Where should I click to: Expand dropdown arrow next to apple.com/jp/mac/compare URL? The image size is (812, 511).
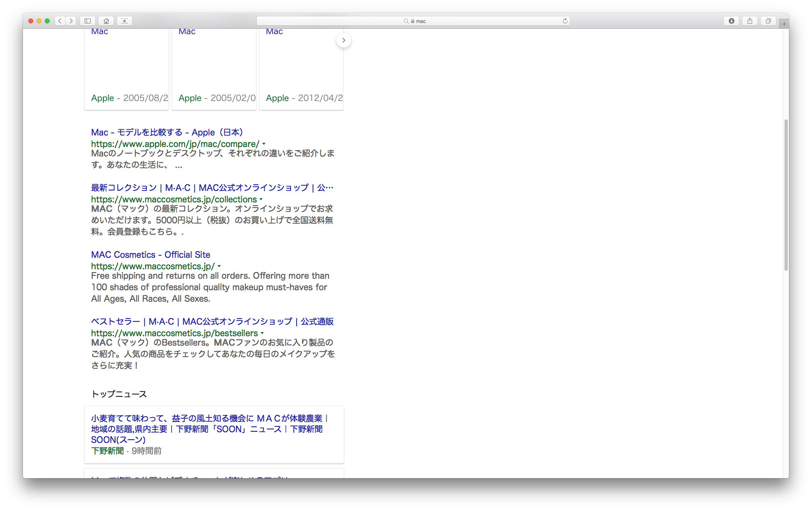coord(264,144)
